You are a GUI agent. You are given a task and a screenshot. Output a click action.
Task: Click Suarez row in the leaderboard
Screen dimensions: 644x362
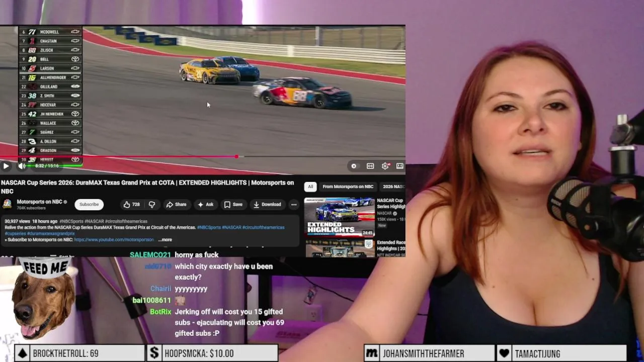[50, 132]
